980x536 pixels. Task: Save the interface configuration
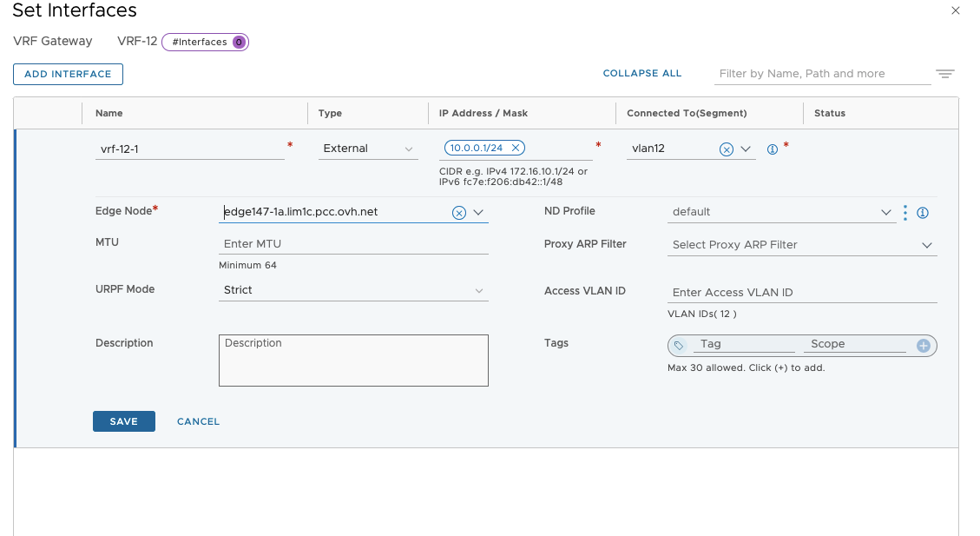pos(123,421)
